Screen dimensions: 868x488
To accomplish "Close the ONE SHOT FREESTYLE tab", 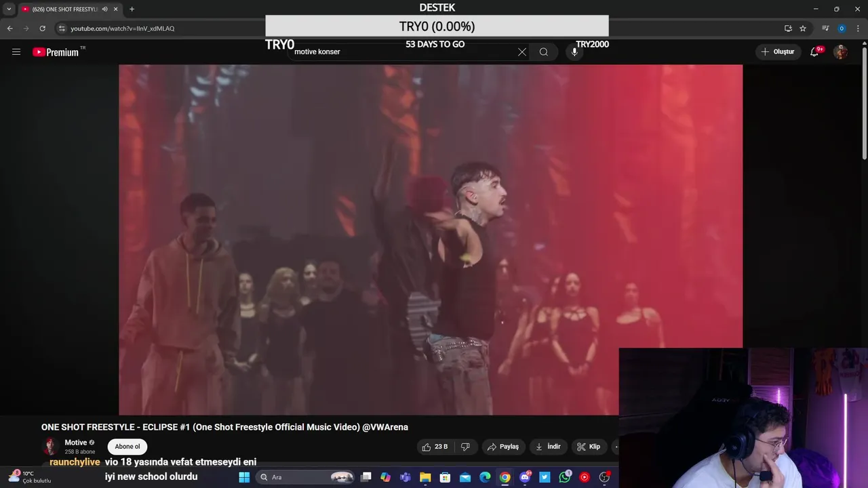I will pyautogui.click(x=115, y=9).
